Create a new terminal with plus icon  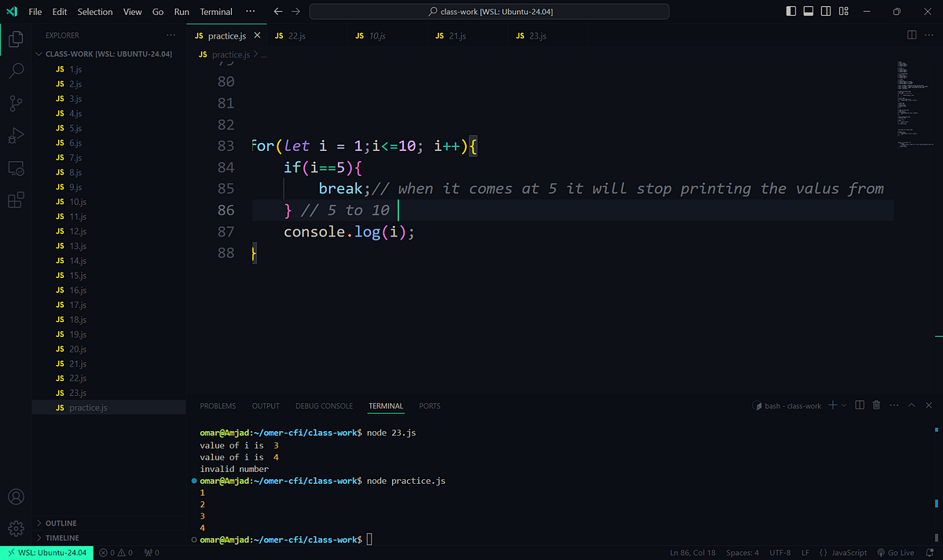833,405
